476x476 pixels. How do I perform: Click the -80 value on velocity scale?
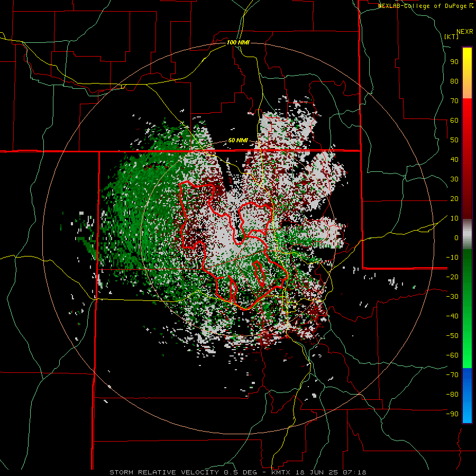(452, 395)
